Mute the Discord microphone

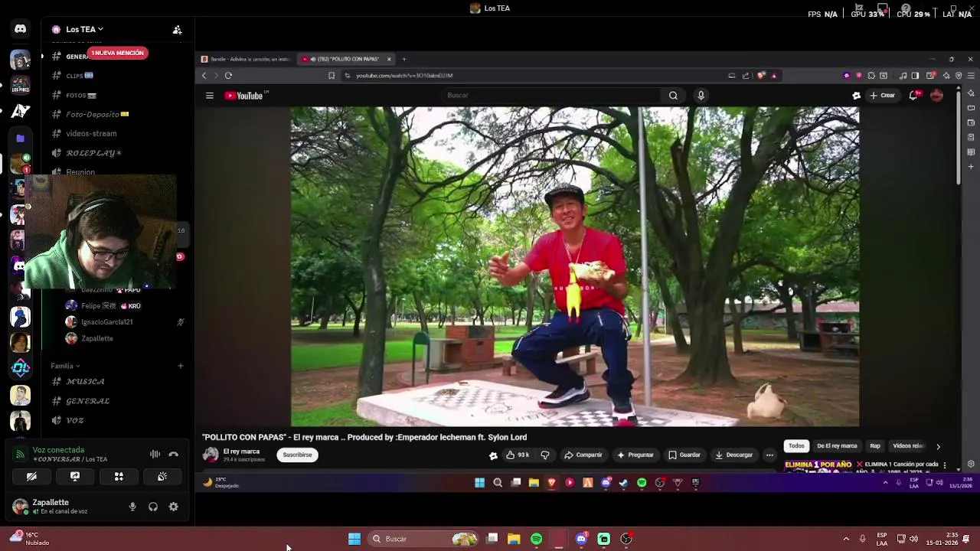click(x=132, y=507)
